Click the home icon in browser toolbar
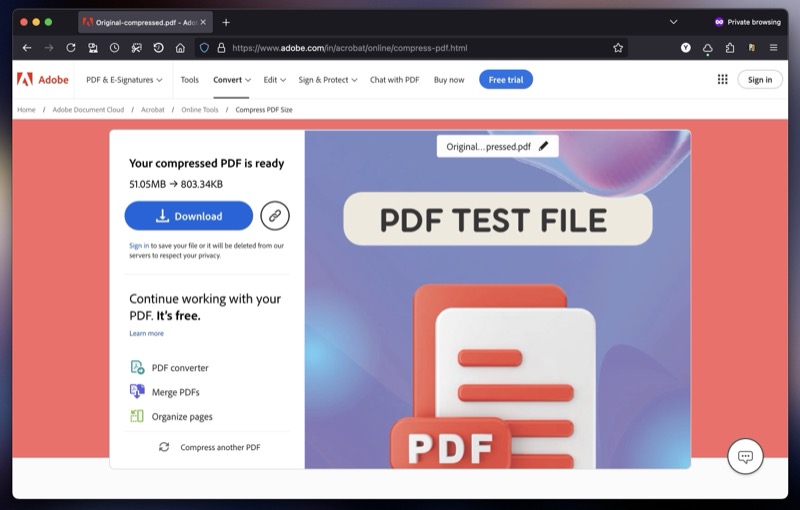 click(180, 48)
